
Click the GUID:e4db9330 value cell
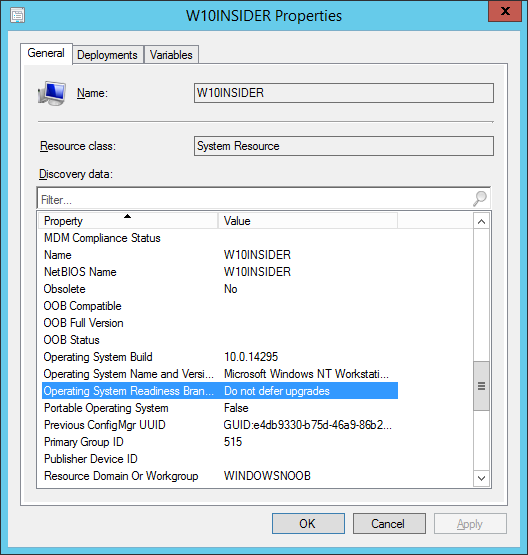(308, 425)
